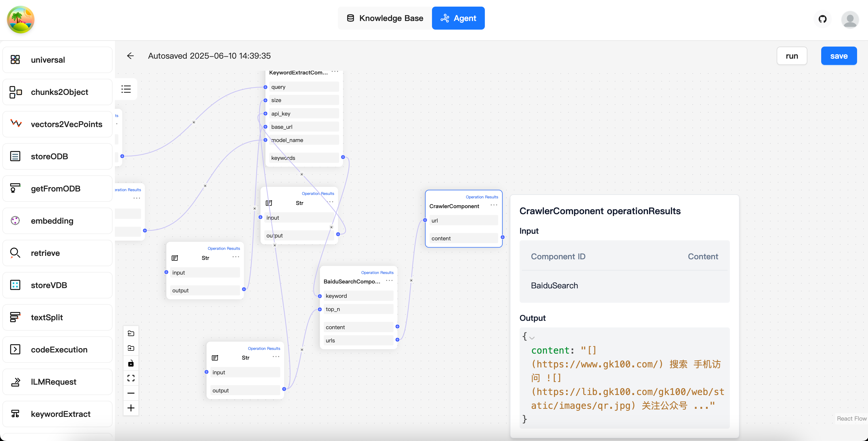Zoom in with the plus control
The image size is (868, 441).
[131, 408]
